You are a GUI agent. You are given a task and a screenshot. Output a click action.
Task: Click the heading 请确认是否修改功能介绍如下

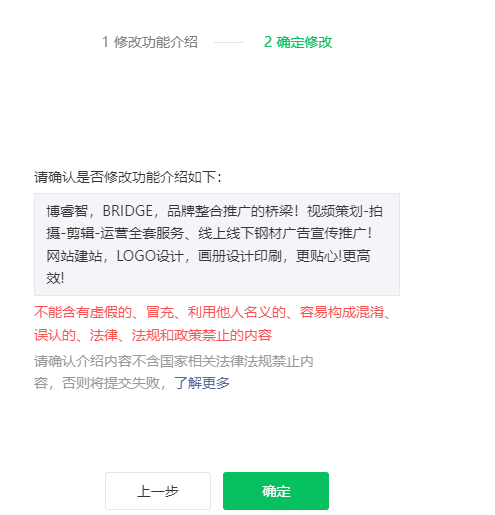tap(128, 177)
